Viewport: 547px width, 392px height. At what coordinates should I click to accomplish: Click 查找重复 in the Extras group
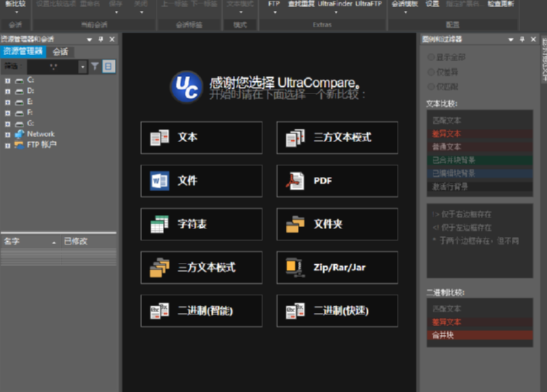[x=301, y=4]
